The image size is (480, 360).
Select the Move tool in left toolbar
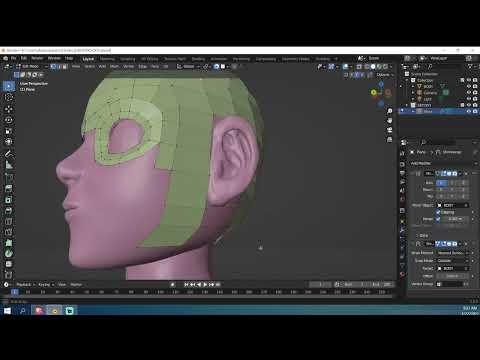[9, 109]
